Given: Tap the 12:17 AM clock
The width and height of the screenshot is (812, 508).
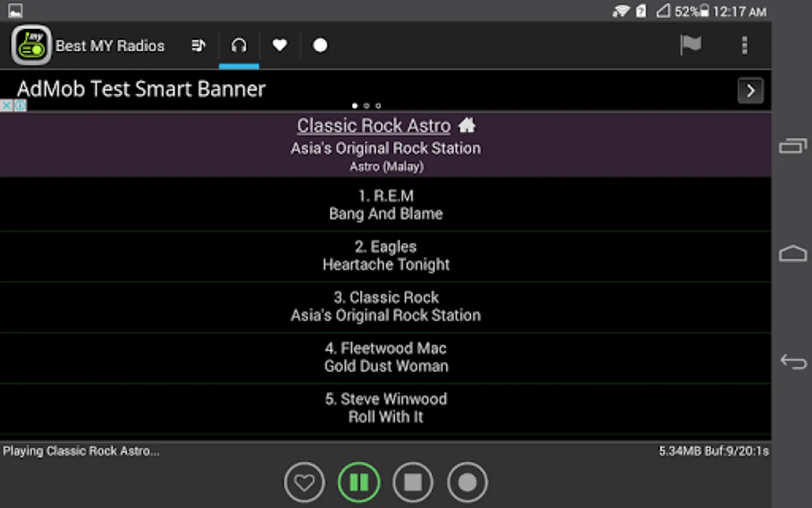Looking at the screenshot, I should click(x=739, y=11).
